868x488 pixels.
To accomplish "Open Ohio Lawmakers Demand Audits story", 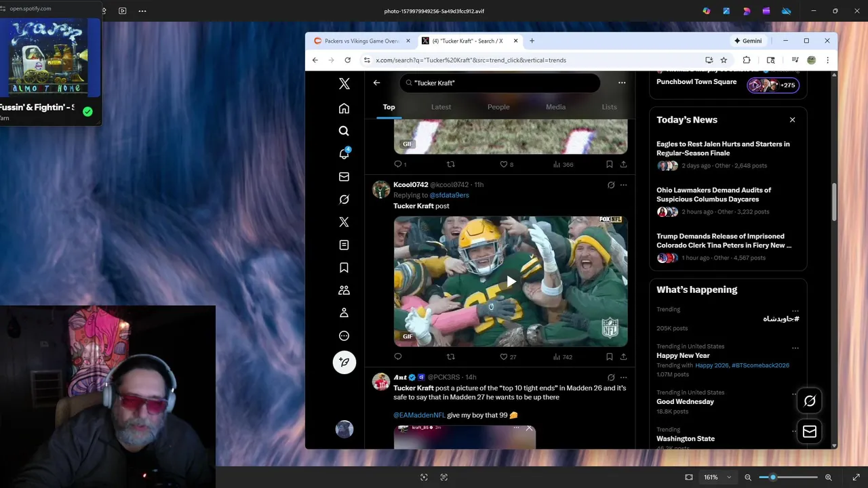I will click(713, 195).
